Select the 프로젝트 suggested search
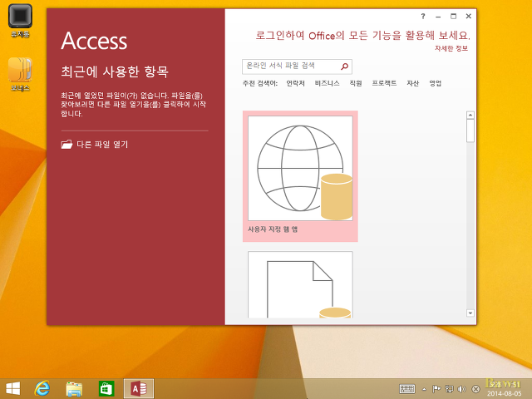Viewport: 532px width, 399px height. [384, 83]
